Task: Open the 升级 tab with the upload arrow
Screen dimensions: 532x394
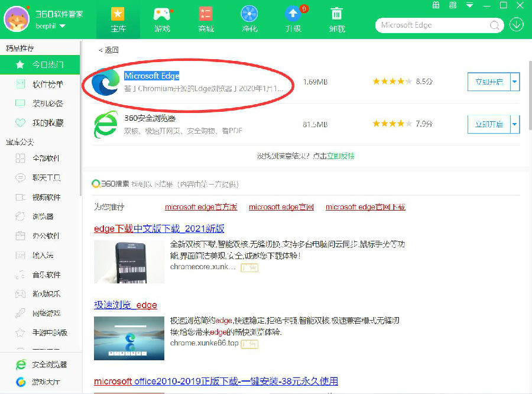Action: [x=293, y=20]
